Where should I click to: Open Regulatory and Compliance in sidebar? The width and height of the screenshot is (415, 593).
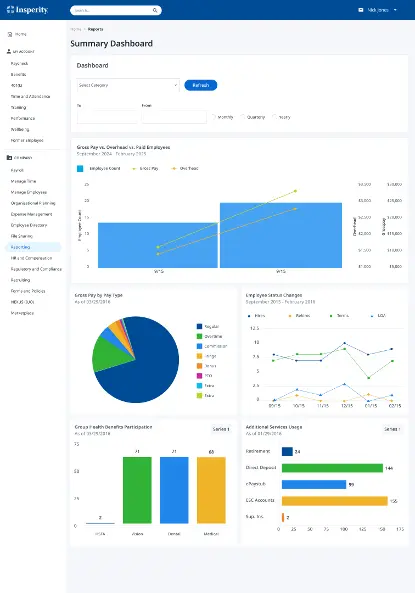pos(36,269)
